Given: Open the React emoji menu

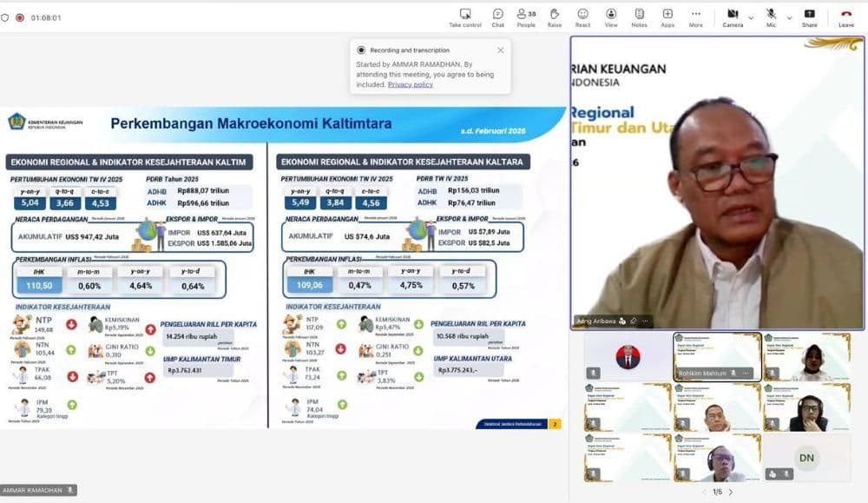Looking at the screenshot, I should [x=582, y=17].
